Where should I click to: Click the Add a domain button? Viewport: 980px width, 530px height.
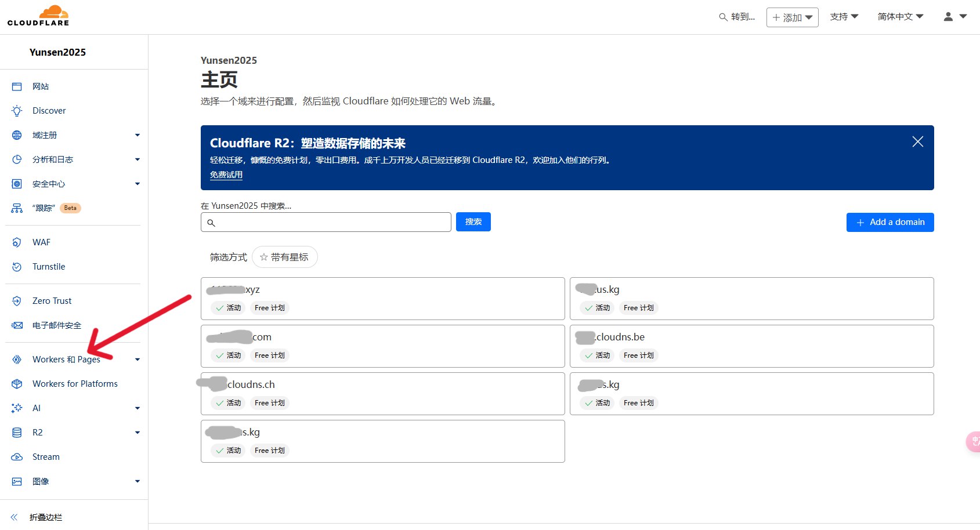[889, 222]
